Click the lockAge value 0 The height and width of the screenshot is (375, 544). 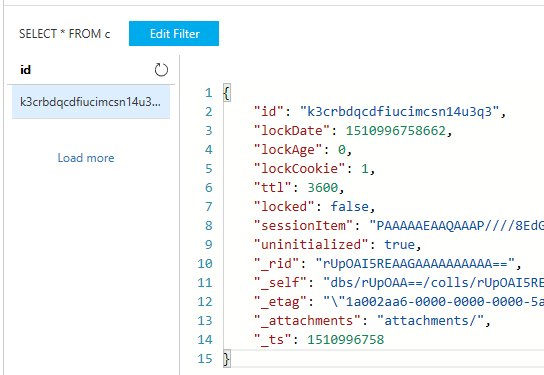342,150
